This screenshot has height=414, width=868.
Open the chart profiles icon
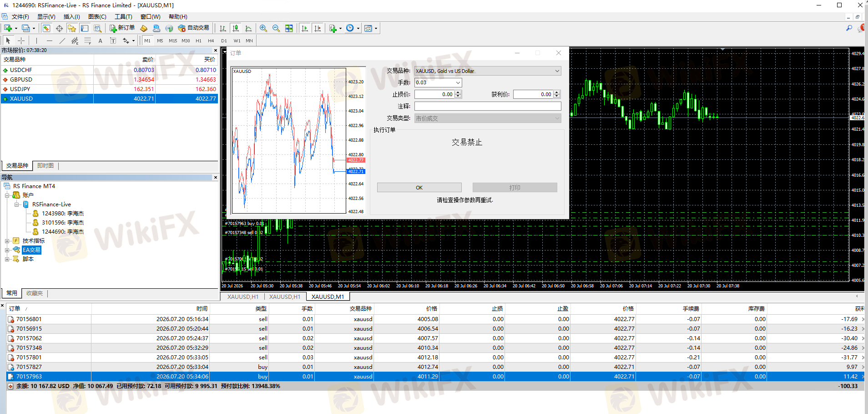pos(25,28)
